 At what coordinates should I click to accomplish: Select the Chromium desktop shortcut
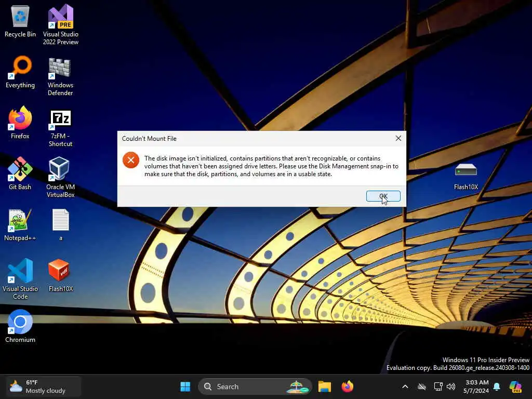click(x=20, y=326)
